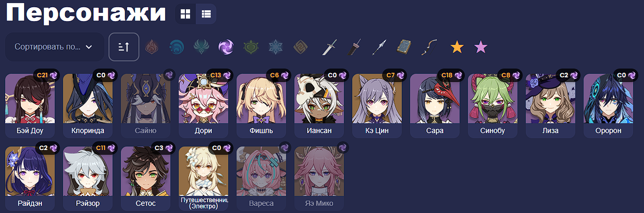The height and width of the screenshot is (213, 644).
Task: Show only four-star purple characters
Action: (x=481, y=47)
